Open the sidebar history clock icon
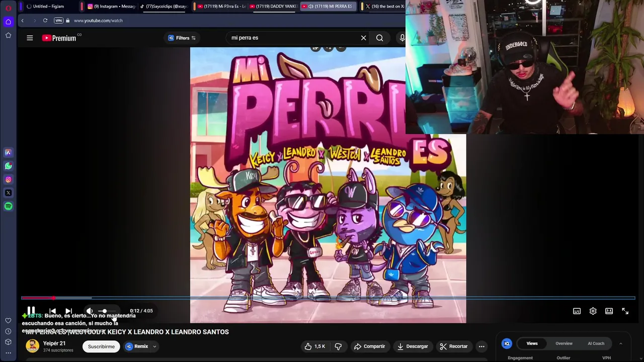Image resolution: width=644 pixels, height=362 pixels. pos(8,331)
